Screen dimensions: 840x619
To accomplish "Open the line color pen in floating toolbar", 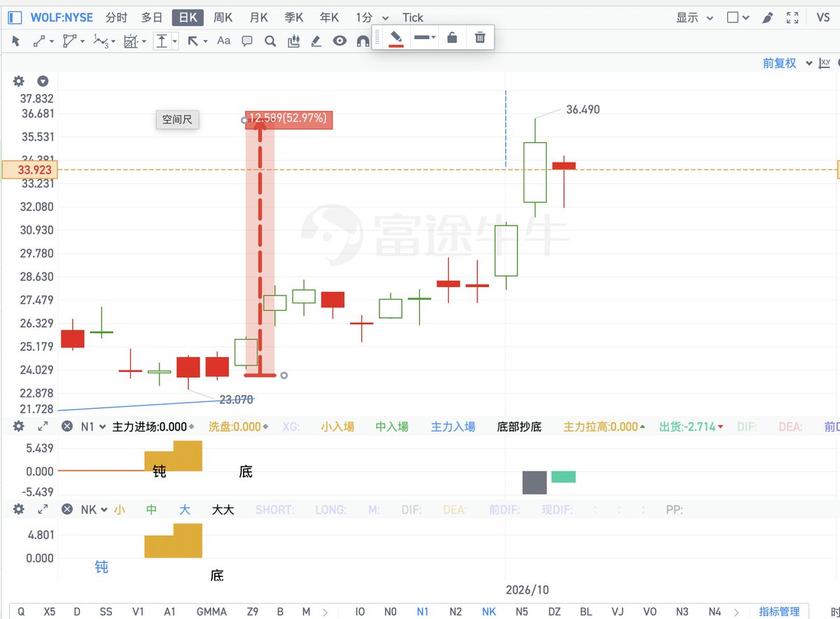I will pos(396,38).
